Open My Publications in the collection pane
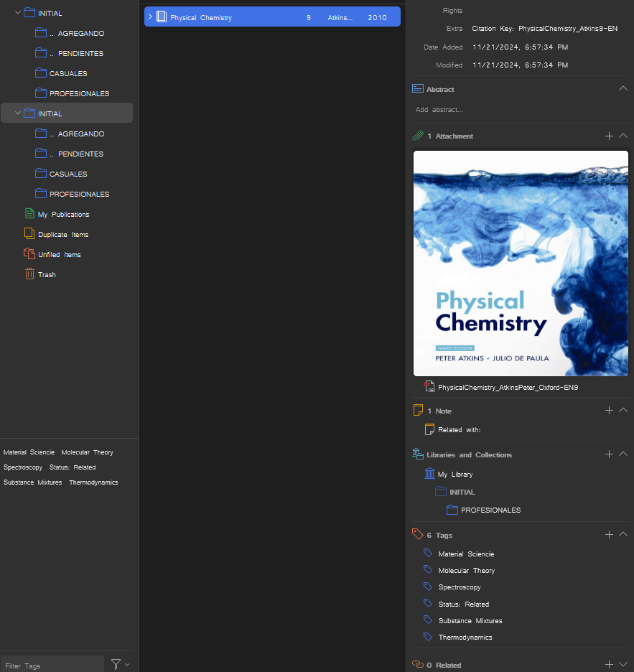The height and width of the screenshot is (672, 634). [63, 214]
